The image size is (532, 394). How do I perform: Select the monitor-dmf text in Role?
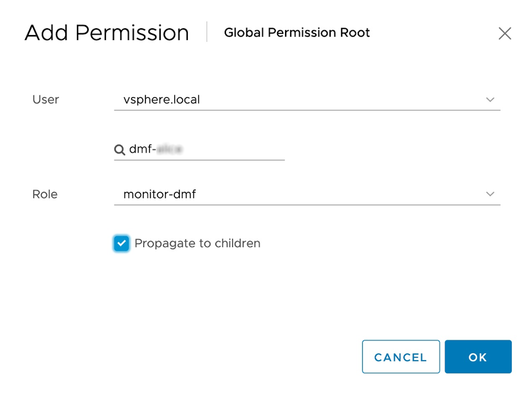click(x=159, y=194)
